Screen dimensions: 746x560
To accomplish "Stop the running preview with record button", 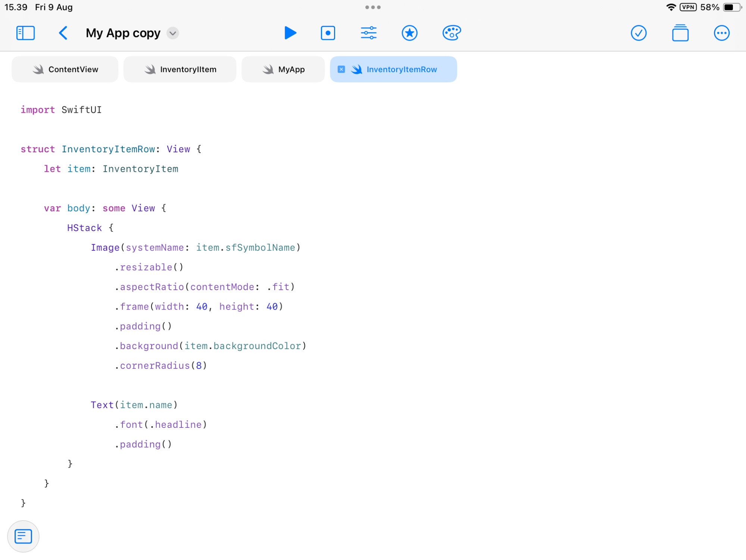I will [328, 33].
